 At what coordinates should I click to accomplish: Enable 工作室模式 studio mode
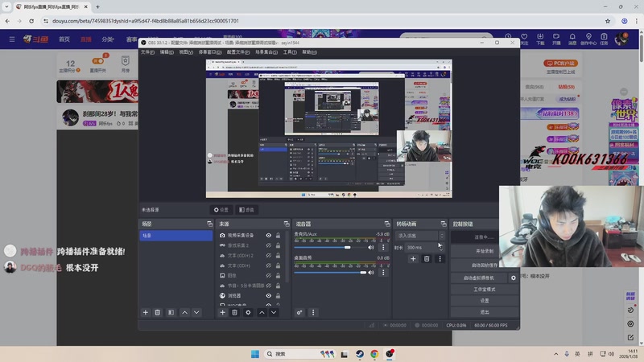[485, 290]
